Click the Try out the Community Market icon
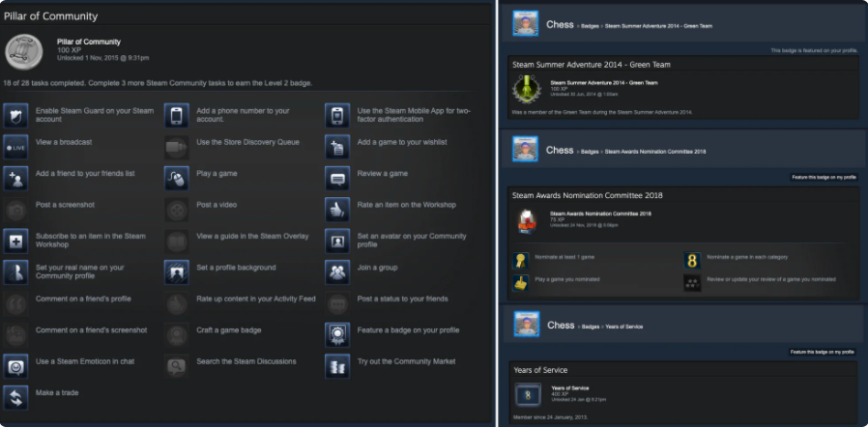The height and width of the screenshot is (428, 868). 337,366
